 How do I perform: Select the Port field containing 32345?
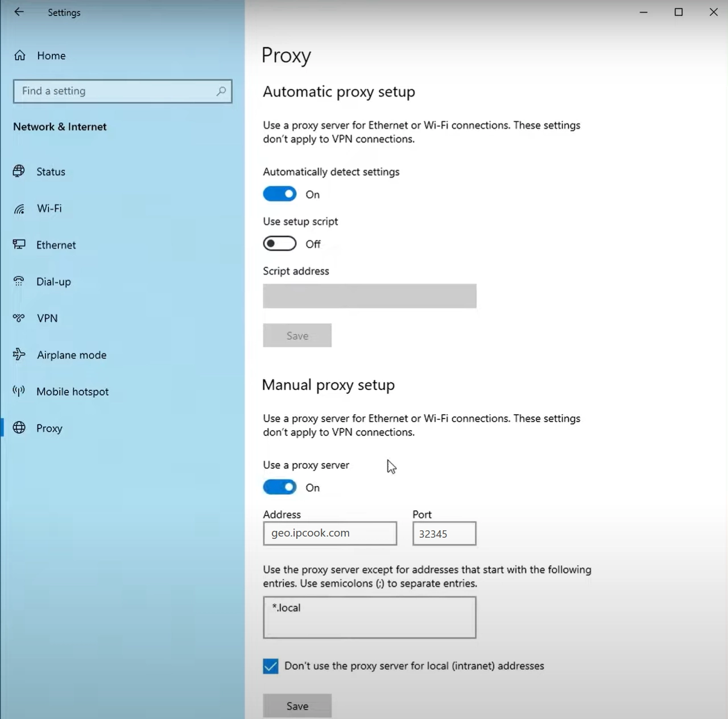pyautogui.click(x=444, y=533)
